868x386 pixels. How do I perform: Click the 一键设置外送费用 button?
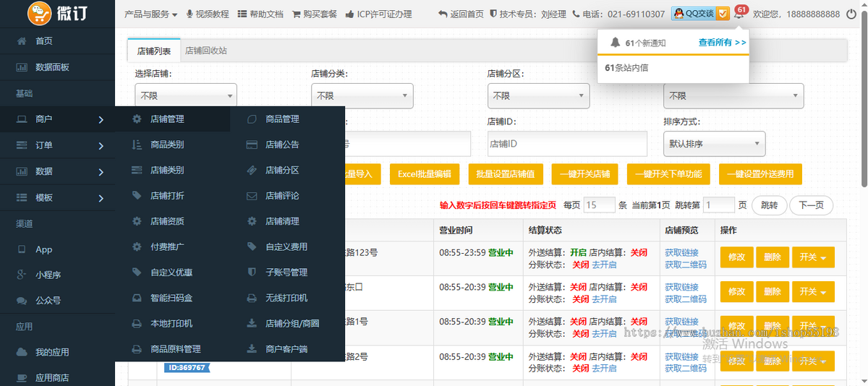pos(760,174)
